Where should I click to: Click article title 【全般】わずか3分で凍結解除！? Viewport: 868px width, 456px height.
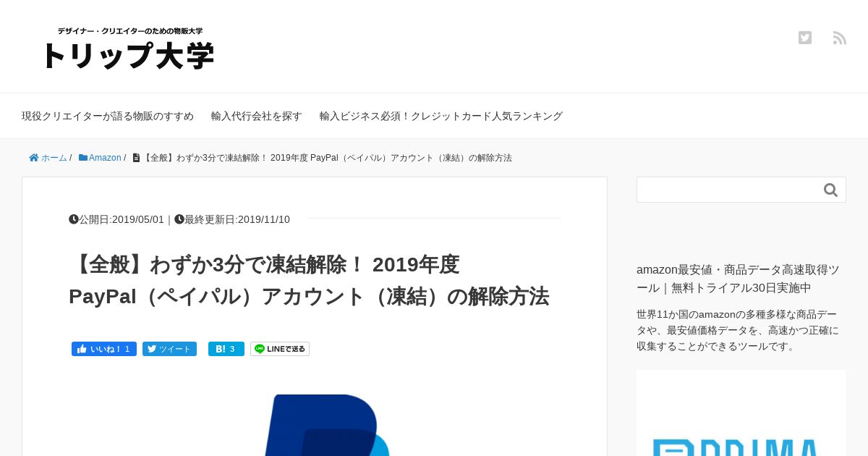[309, 280]
